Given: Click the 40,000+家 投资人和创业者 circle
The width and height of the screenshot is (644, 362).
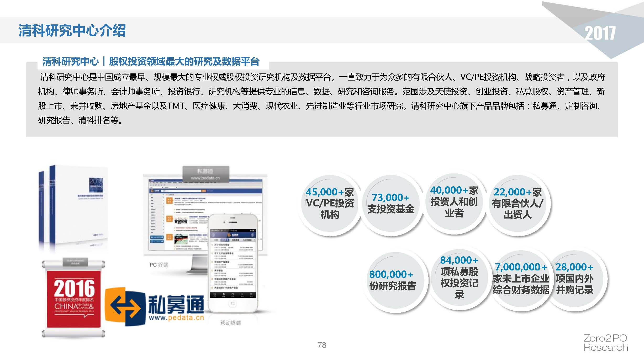Looking at the screenshot, I should click(454, 202).
